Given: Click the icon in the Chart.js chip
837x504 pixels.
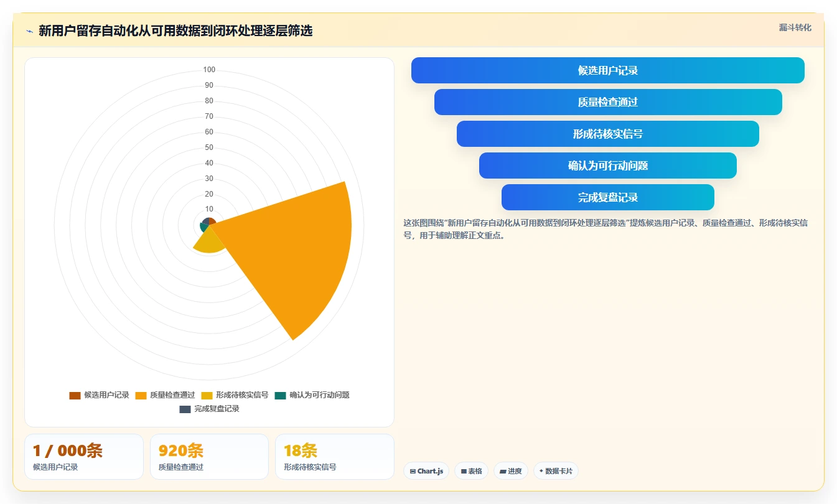Looking at the screenshot, I should click(x=413, y=472).
